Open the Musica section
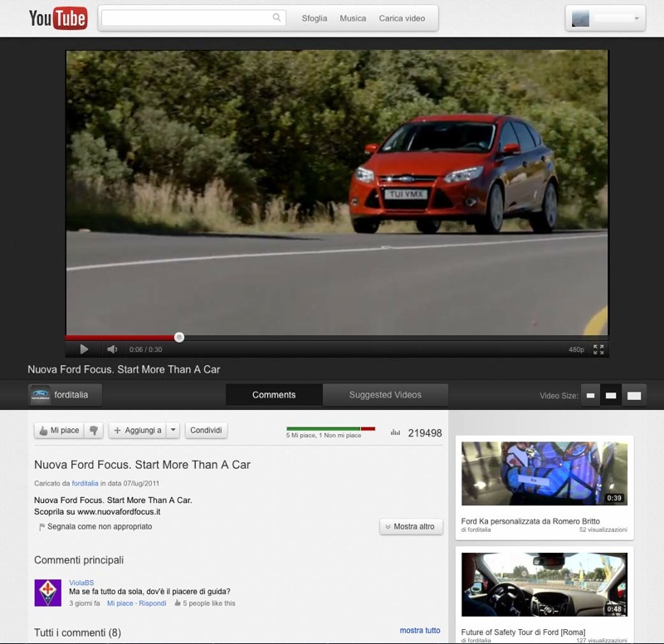 [x=353, y=18]
